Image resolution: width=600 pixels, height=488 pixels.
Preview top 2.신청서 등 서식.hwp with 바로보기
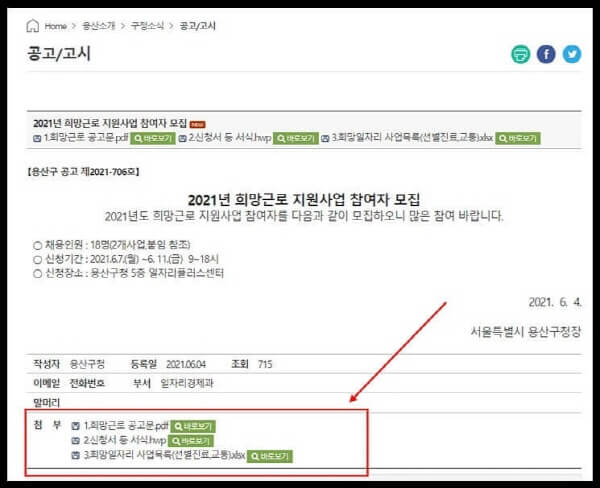[296, 139]
